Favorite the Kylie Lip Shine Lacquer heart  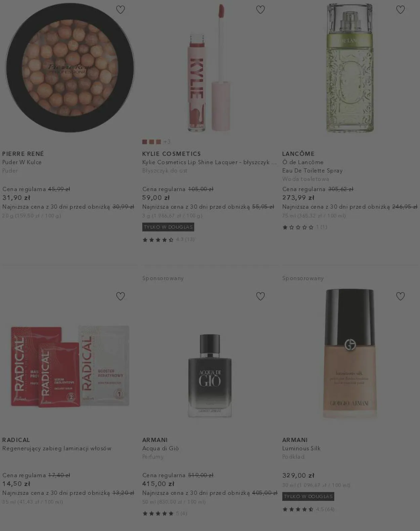[x=260, y=10]
